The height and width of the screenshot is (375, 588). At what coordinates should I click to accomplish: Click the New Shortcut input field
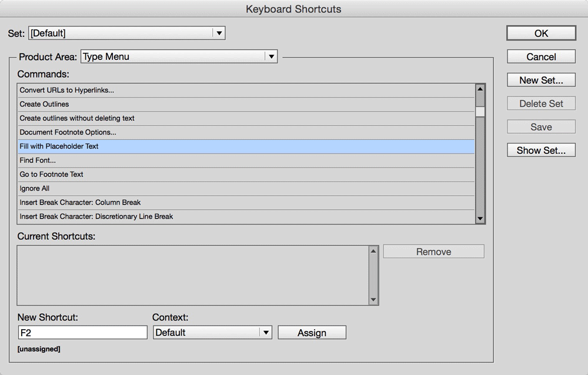click(x=82, y=333)
